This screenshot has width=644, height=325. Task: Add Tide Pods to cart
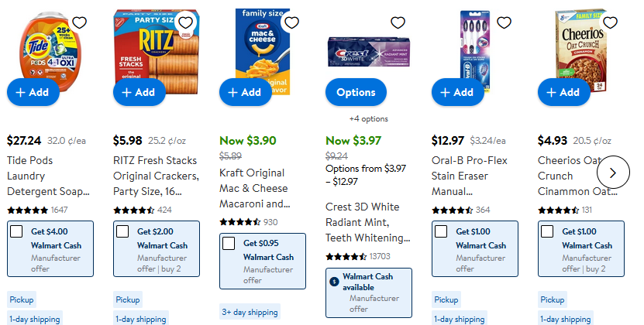pos(29,92)
